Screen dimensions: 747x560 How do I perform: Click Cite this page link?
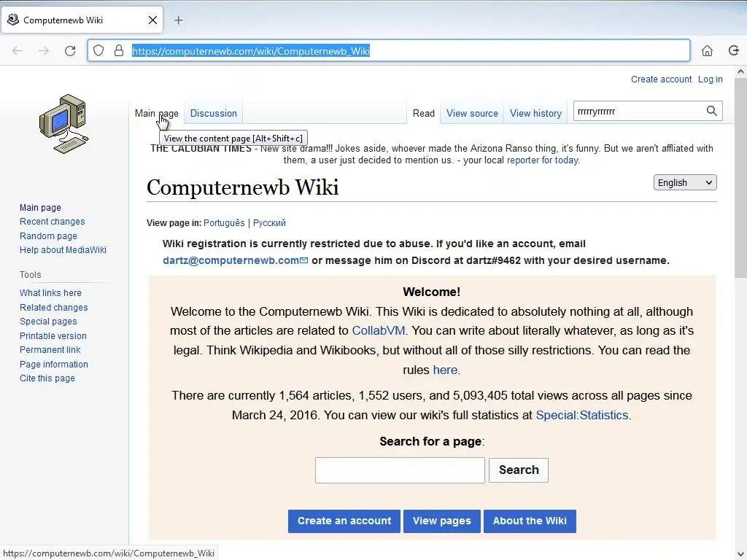[47, 378]
